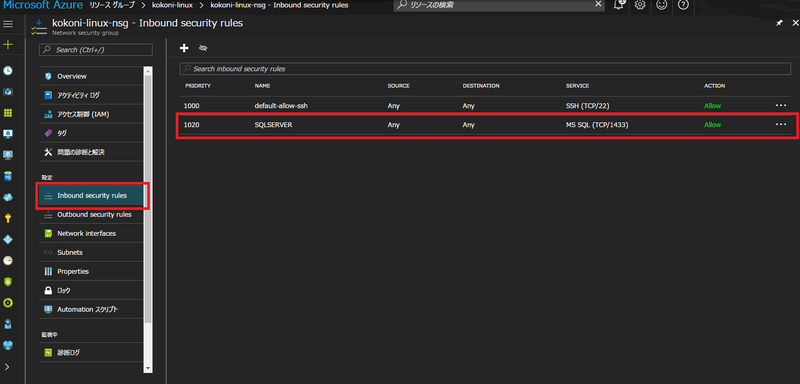Click priority 1020 cell

click(192, 124)
